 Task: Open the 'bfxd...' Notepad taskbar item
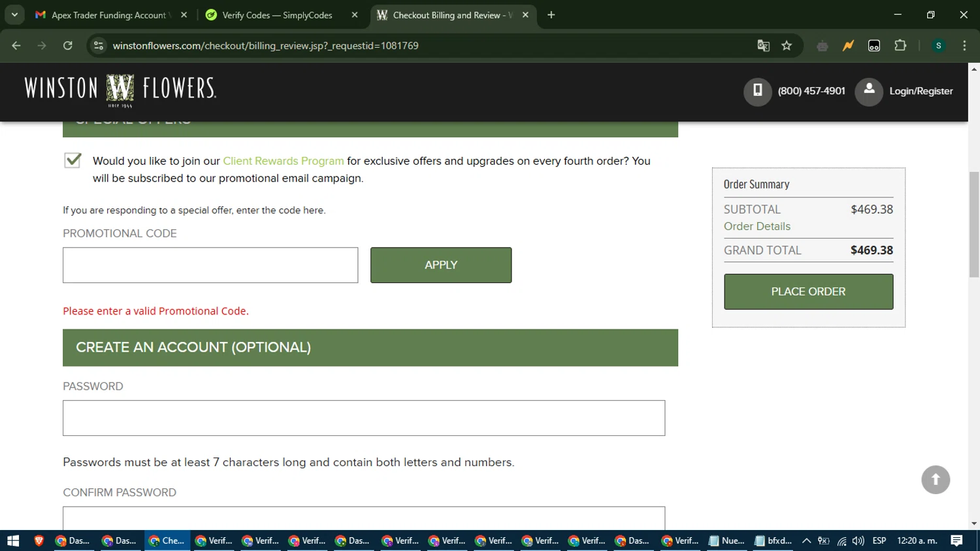774,541
